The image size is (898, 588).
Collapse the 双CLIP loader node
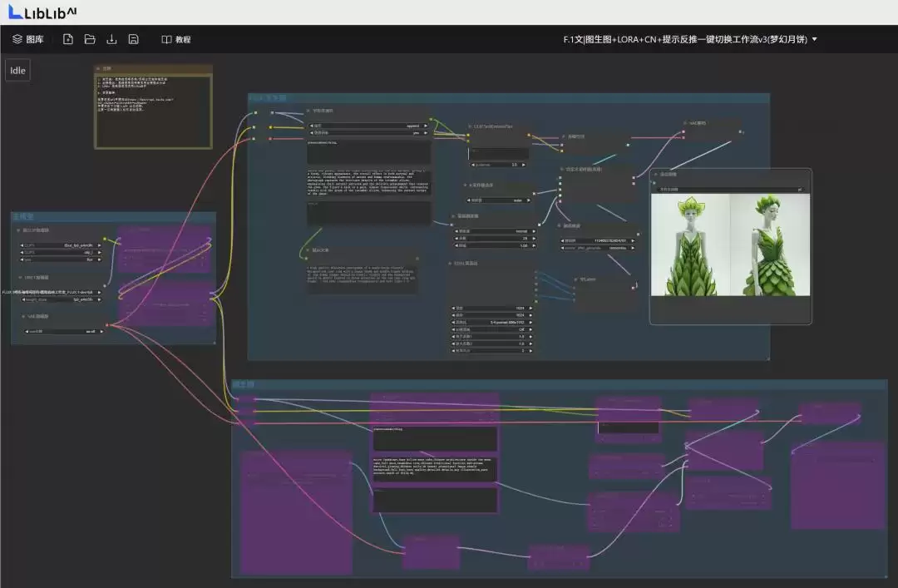pos(18,230)
